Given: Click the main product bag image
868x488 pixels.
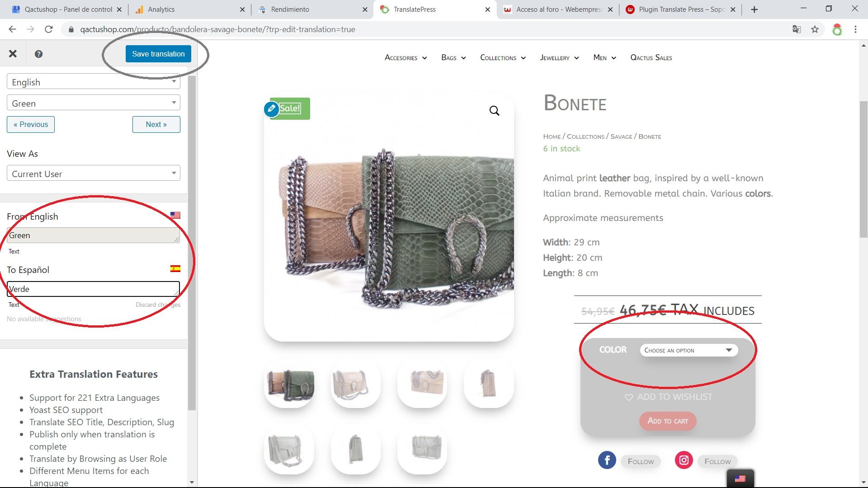Looking at the screenshot, I should click(x=389, y=217).
